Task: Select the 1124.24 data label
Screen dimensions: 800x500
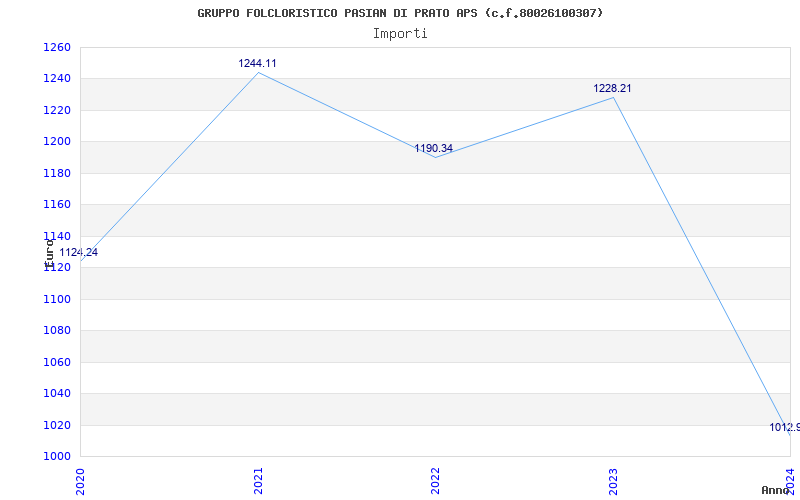Action: (79, 253)
